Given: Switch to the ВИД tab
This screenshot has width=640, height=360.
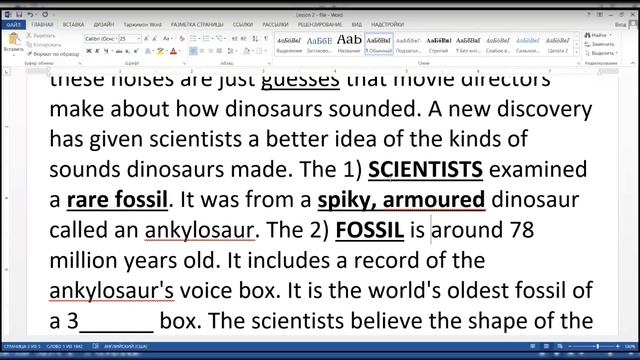Looking at the screenshot, I should [357, 25].
